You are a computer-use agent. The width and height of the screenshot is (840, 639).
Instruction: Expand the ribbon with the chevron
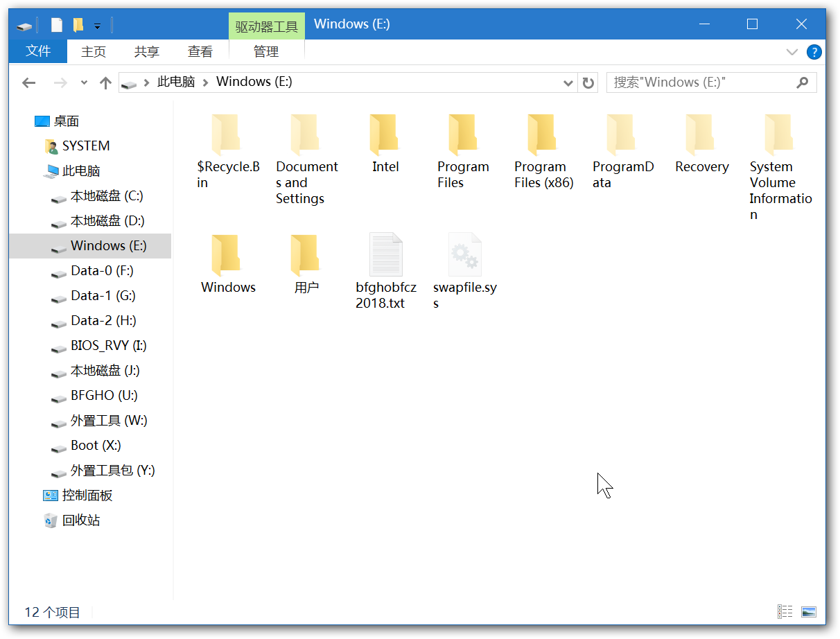[792, 52]
